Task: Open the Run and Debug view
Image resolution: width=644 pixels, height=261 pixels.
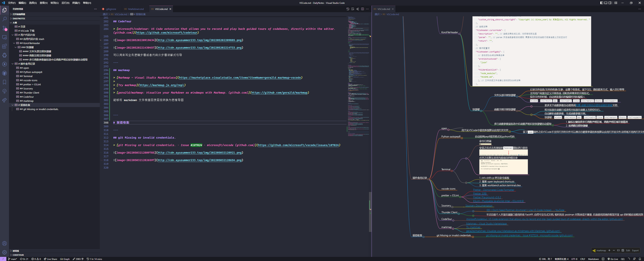Action: tap(4, 64)
